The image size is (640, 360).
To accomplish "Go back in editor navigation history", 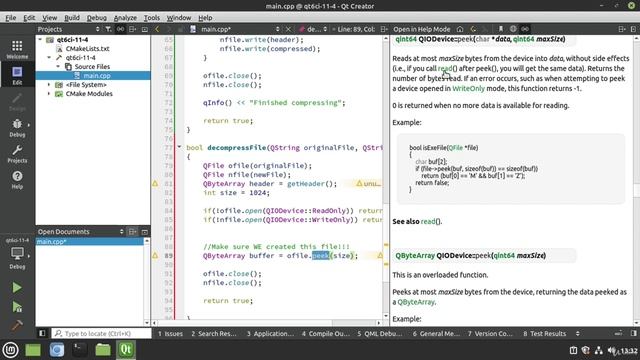I will [x=157, y=29].
